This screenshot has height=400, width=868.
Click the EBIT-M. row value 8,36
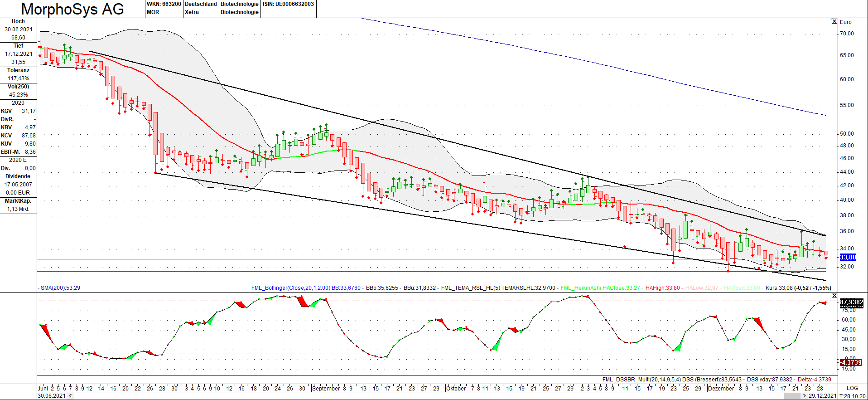coord(30,152)
